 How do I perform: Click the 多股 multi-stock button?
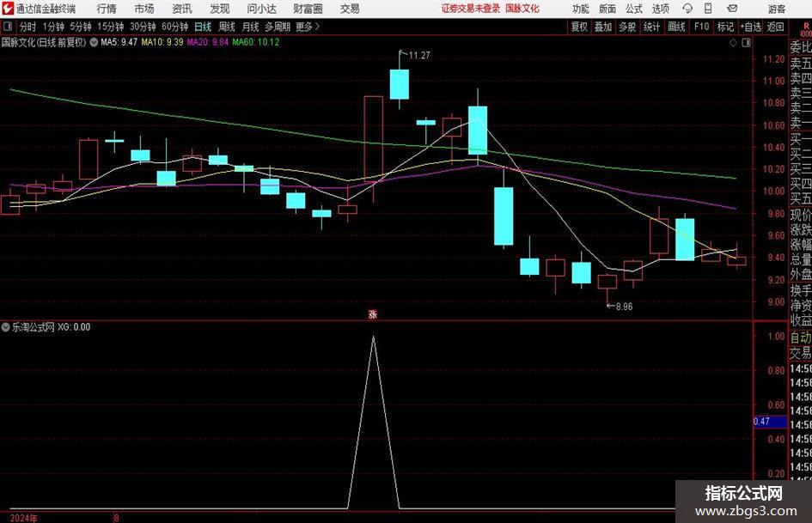click(x=627, y=27)
